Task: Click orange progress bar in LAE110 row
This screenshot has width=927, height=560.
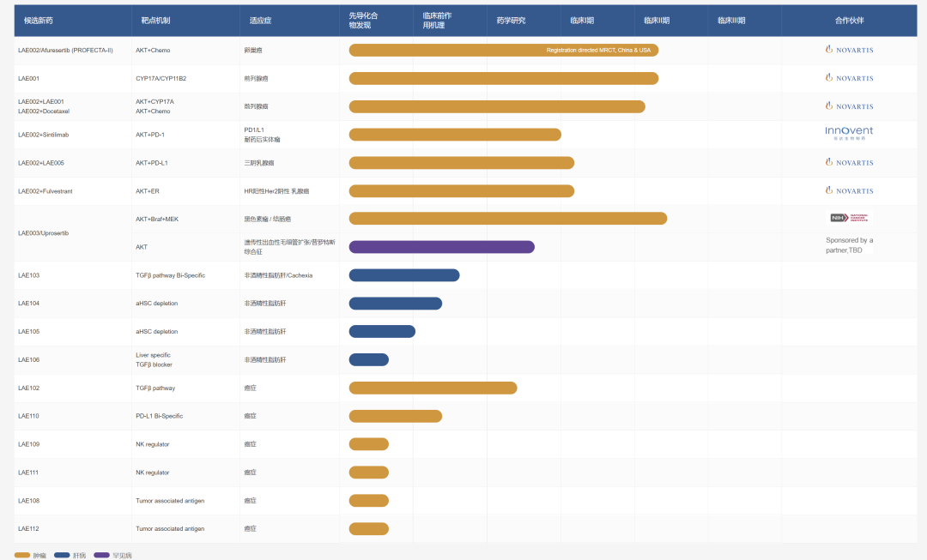Action: [396, 417]
